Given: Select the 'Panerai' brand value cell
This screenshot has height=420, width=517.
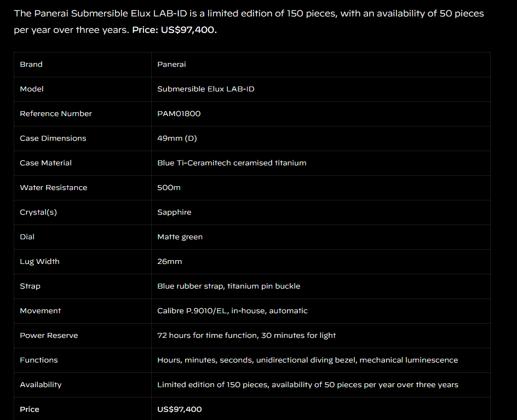Looking at the screenshot, I should coord(171,65).
